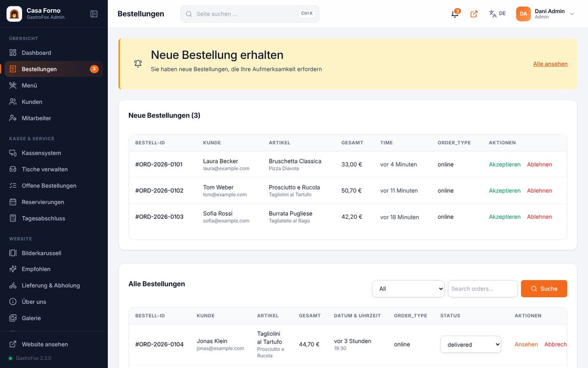The width and height of the screenshot is (588, 368).
Task: View order #ORD-2026-0104 via Ansehen
Action: (526, 344)
